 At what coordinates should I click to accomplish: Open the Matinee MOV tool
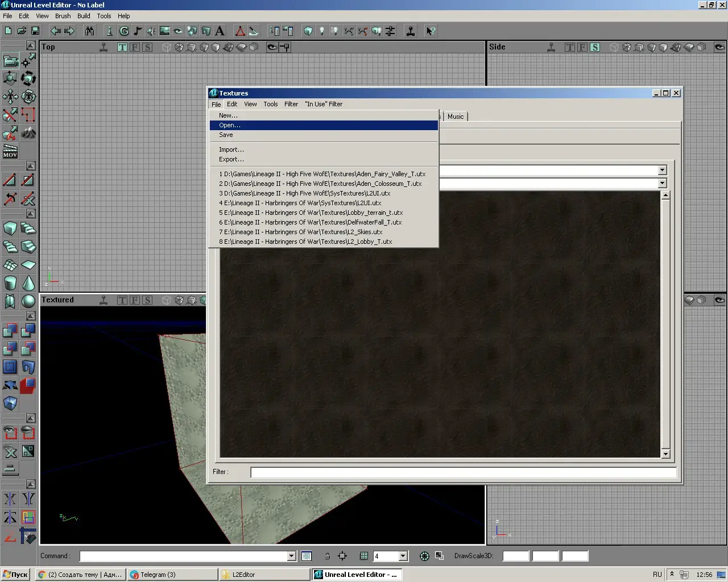[10, 151]
